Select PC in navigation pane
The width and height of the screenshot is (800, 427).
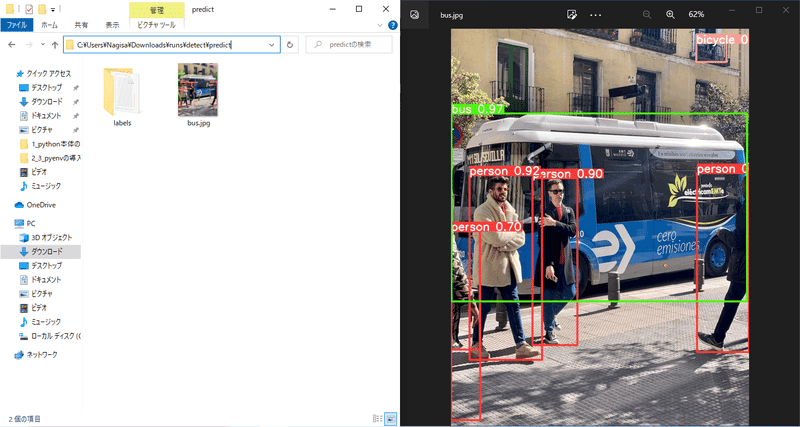pyautogui.click(x=25, y=223)
